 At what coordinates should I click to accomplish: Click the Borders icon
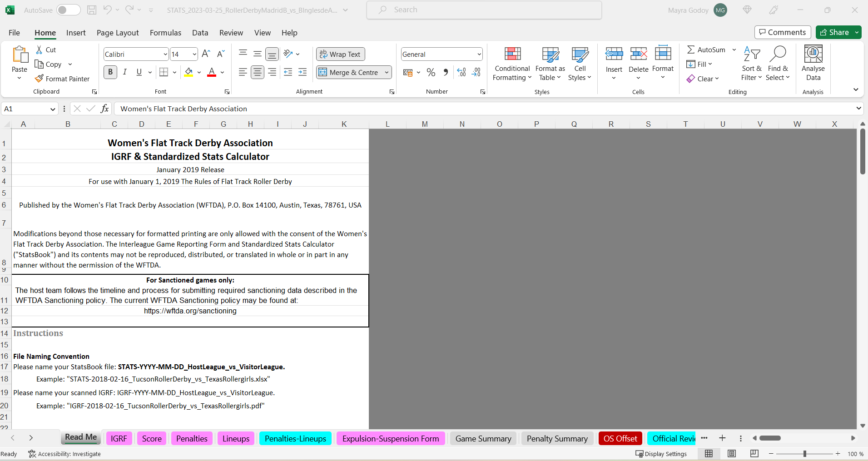pos(164,72)
